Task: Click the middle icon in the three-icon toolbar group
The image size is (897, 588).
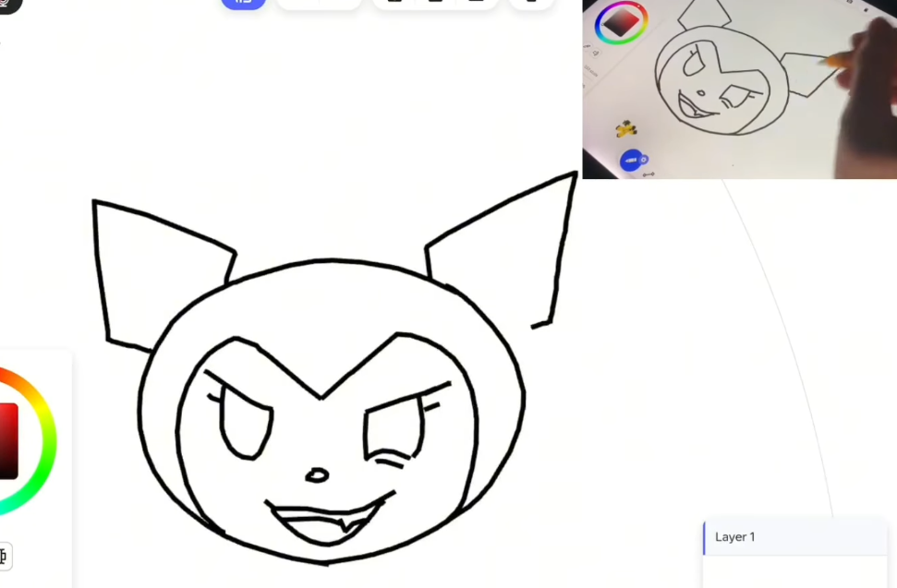Action: 435,3
